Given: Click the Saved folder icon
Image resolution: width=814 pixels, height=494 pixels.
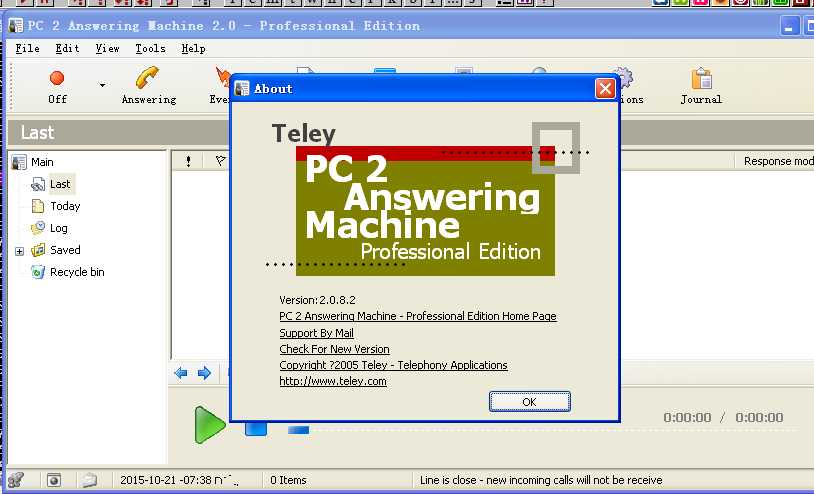Looking at the screenshot, I should coord(38,250).
